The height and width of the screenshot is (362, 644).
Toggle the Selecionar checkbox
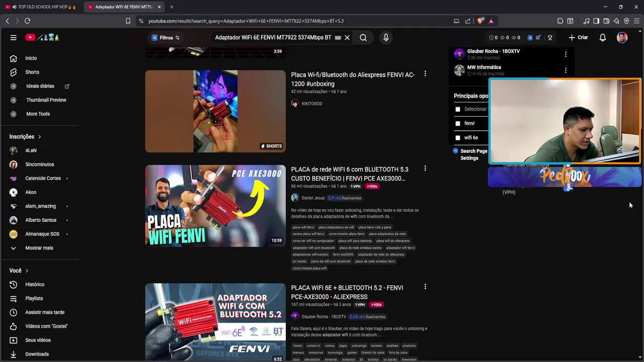click(457, 109)
